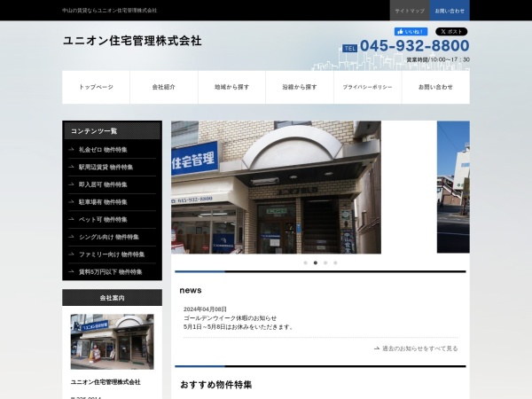Select 地域から探す in the main navigation
Viewport: 532px width, 399px height.
[x=231, y=87]
